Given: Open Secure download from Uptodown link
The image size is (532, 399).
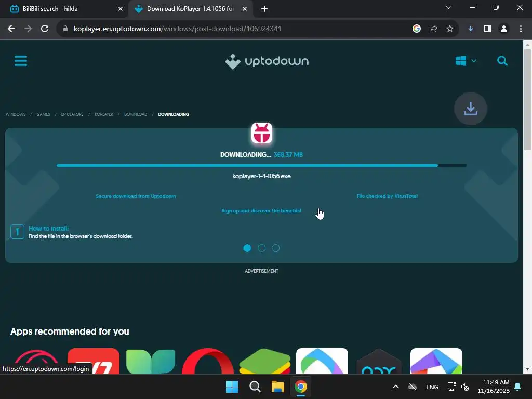Looking at the screenshot, I should point(136,196).
